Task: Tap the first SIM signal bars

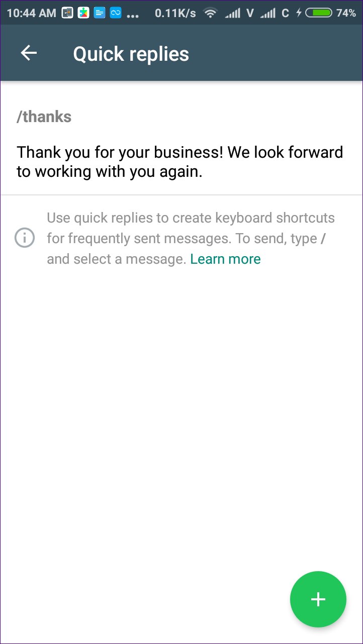Action: coord(232,14)
